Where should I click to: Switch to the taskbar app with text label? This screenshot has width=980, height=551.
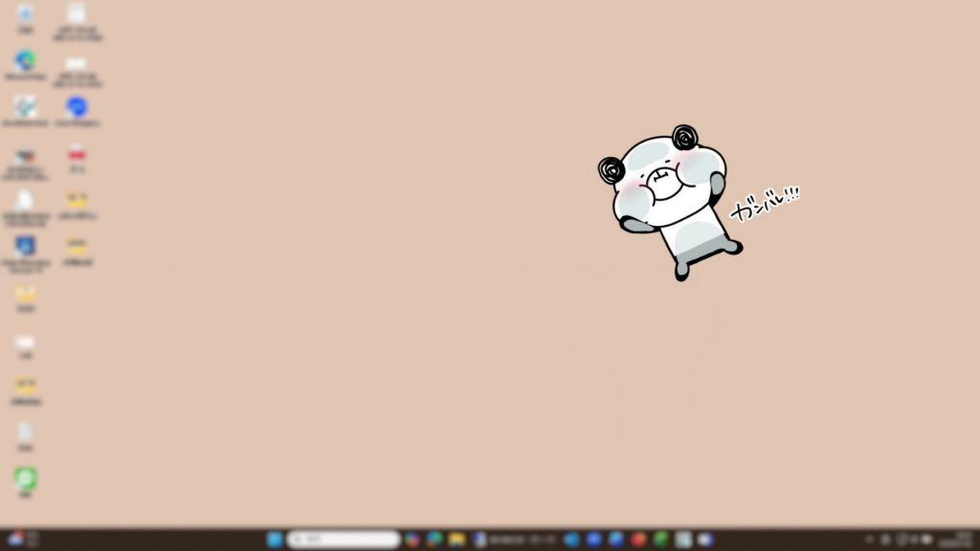512,540
